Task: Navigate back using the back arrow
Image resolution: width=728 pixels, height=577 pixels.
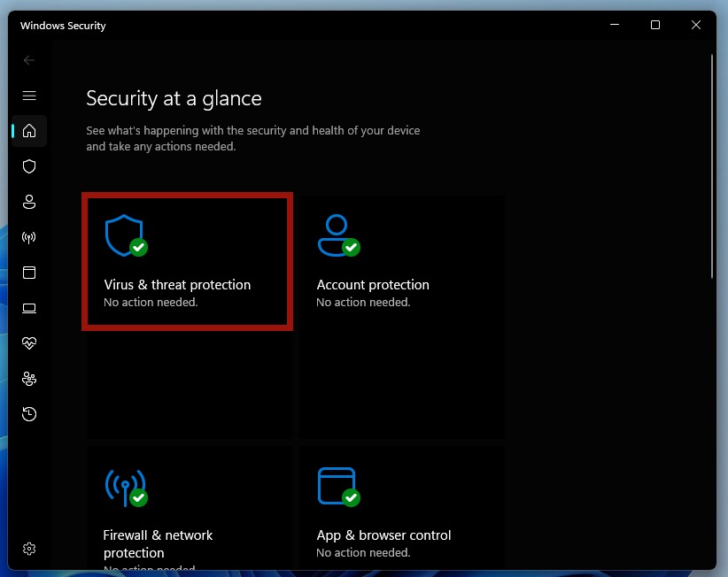Action: coord(29,60)
